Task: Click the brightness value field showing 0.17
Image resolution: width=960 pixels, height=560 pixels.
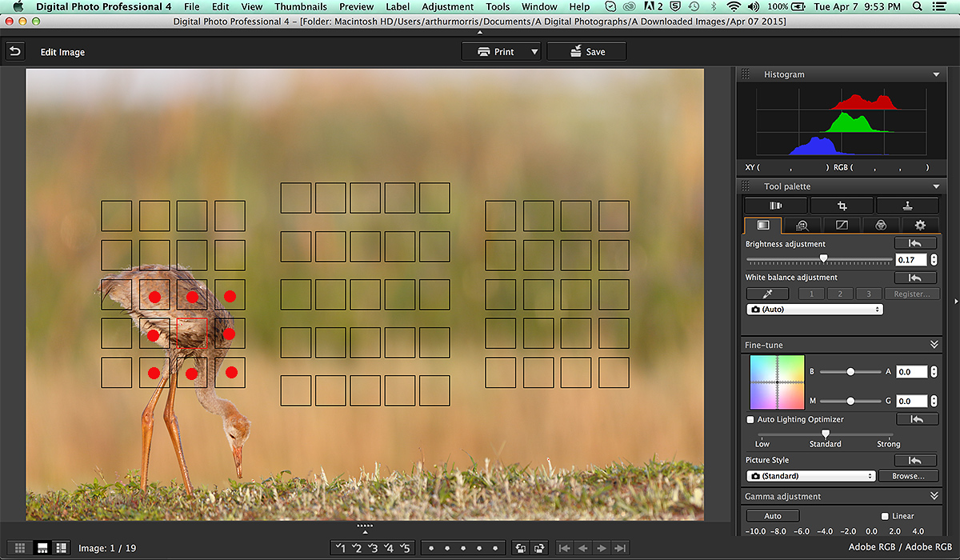Action: click(x=911, y=260)
